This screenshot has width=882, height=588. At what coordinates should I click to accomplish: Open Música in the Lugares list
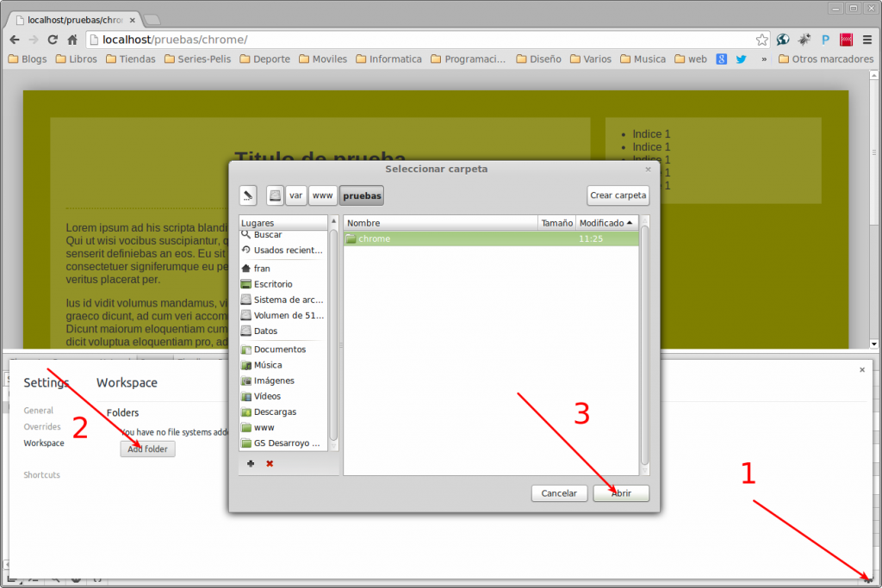(x=283, y=365)
